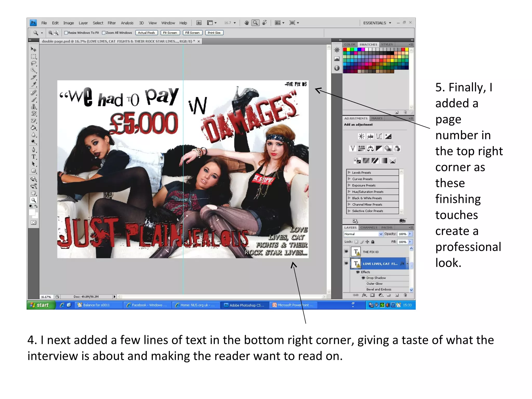Select the Hand tool in toolbox
532x399 pixels.
click(34, 193)
